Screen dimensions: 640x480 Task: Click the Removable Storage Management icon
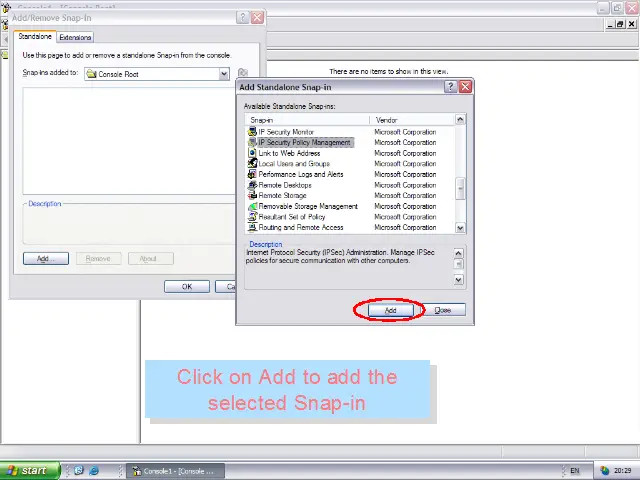(x=252, y=206)
